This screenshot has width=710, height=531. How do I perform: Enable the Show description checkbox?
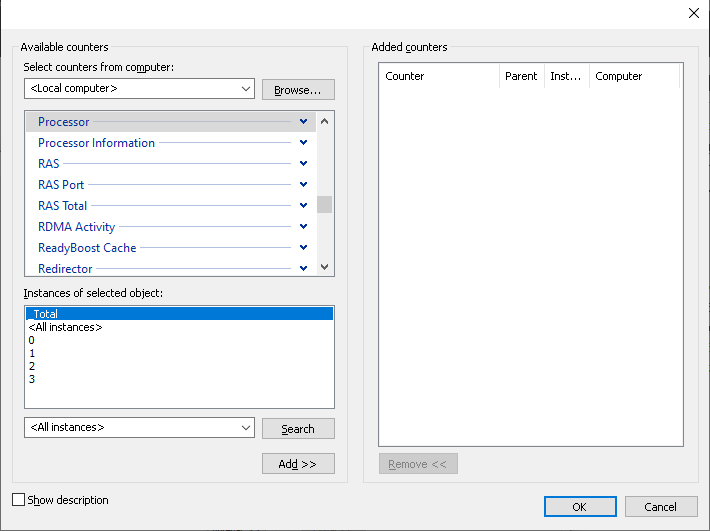[19, 500]
